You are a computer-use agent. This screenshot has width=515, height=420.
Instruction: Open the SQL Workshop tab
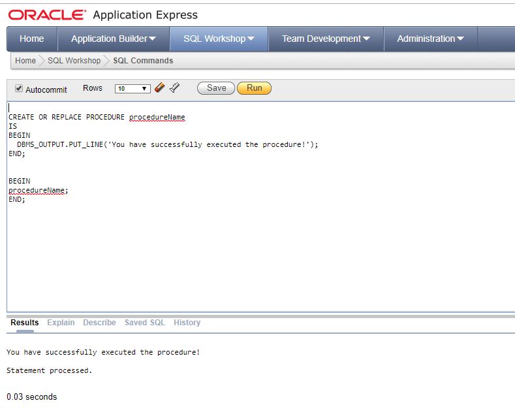click(219, 39)
